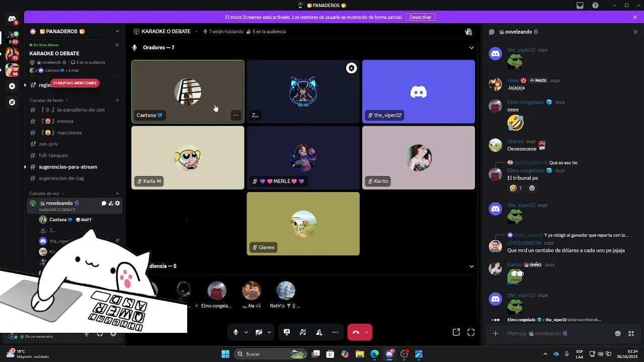Open camera options arrow
Viewport: 644px width, 362px height.
coord(269,332)
